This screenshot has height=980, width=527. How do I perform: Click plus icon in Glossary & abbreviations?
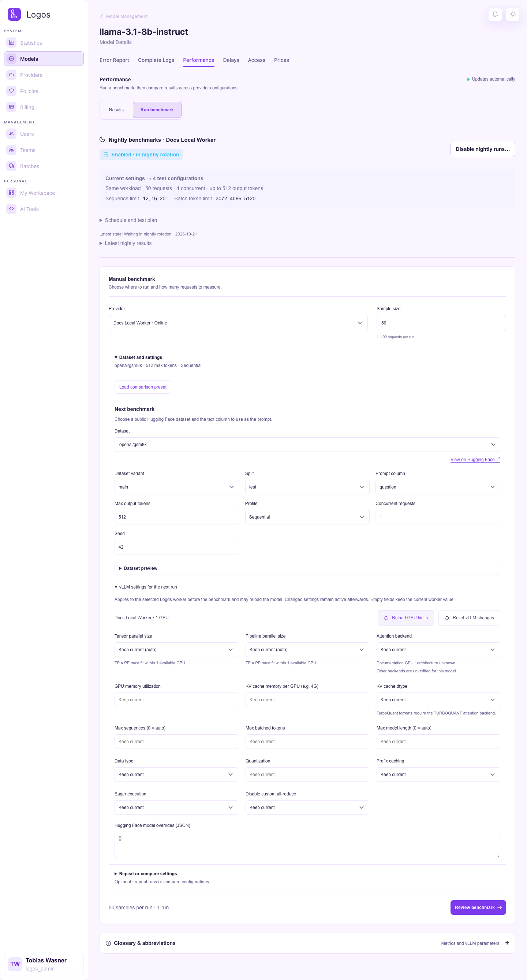[x=507, y=943]
